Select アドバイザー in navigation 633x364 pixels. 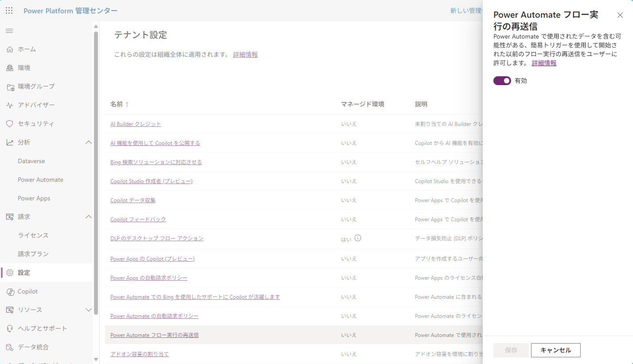[36, 105]
